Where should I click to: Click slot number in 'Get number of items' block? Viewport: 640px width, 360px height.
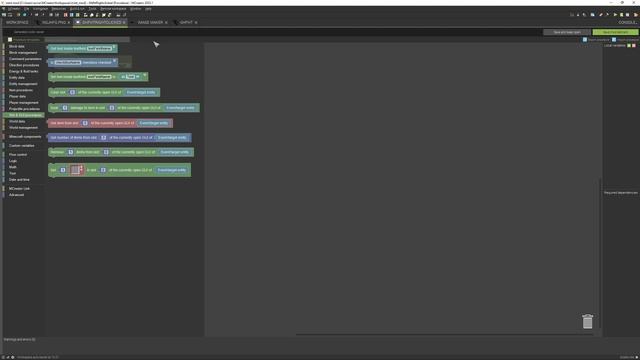(103, 138)
